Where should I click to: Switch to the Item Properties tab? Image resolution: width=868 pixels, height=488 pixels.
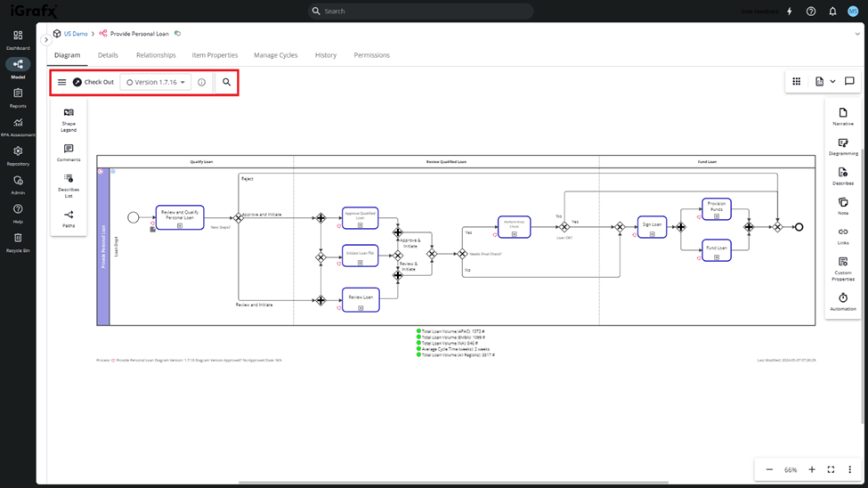point(215,55)
